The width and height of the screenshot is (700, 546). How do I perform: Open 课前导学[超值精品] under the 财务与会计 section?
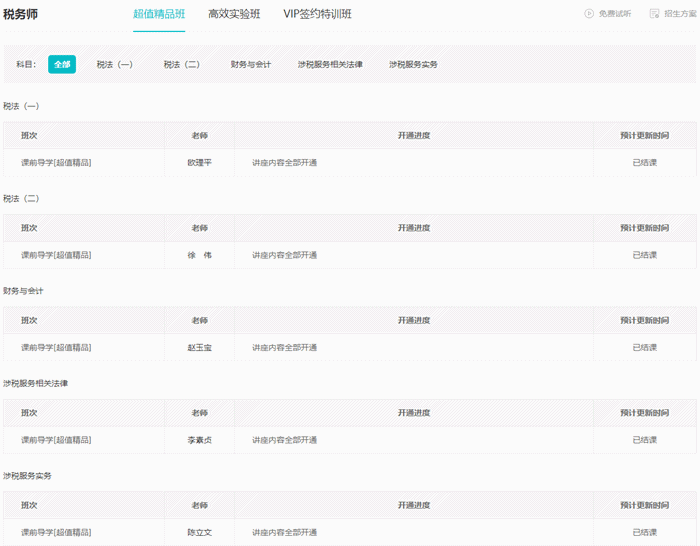click(56, 347)
